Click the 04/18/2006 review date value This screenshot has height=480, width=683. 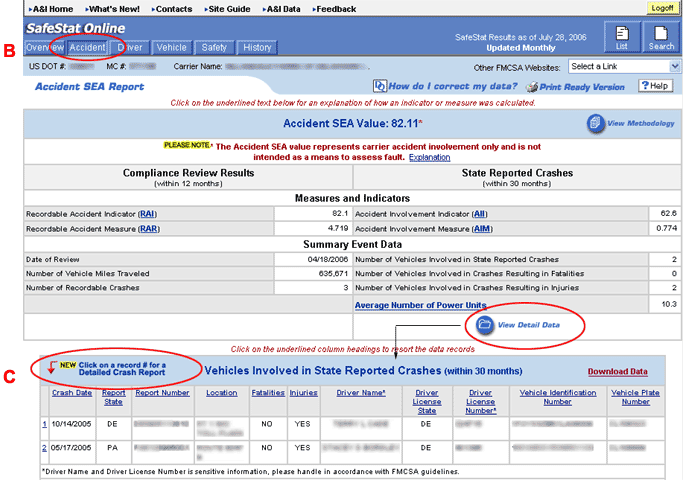(x=328, y=259)
